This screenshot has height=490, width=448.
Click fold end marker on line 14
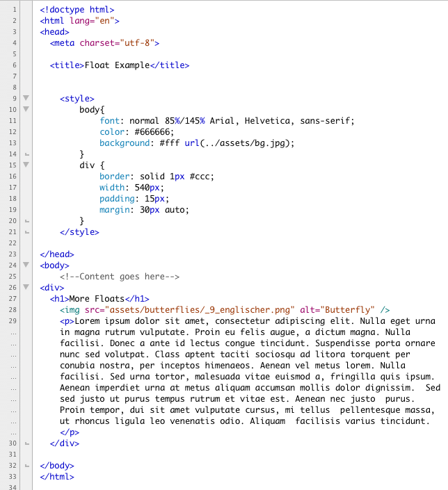pyautogui.click(x=26, y=154)
